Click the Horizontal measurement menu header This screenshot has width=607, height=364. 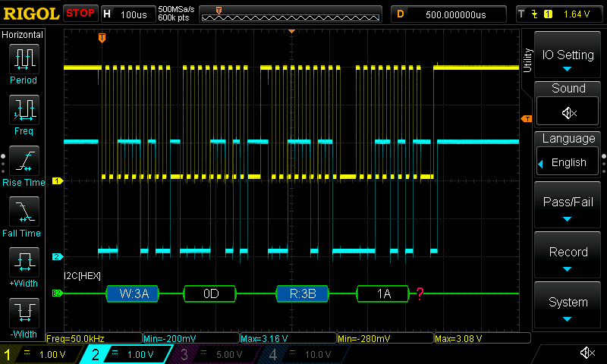pos(23,35)
